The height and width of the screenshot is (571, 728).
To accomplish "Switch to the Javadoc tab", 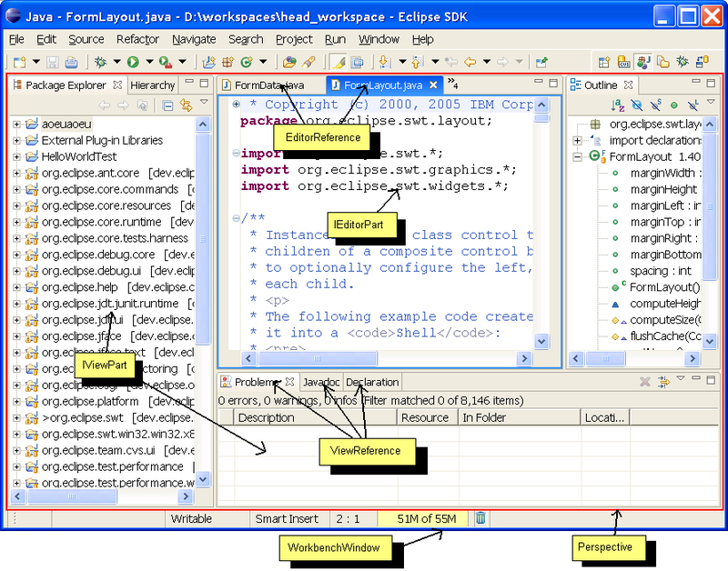I will click(324, 382).
